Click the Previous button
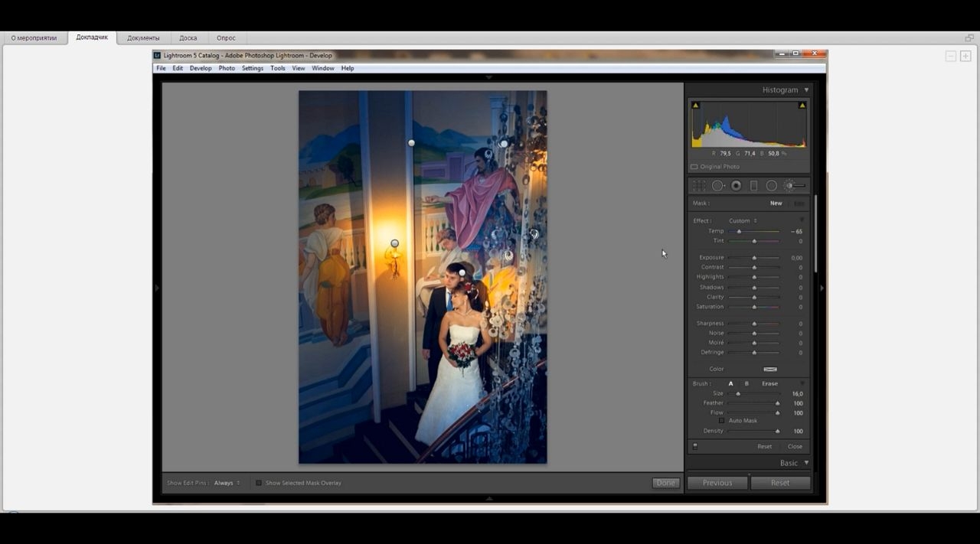This screenshot has width=980, height=544. [717, 483]
